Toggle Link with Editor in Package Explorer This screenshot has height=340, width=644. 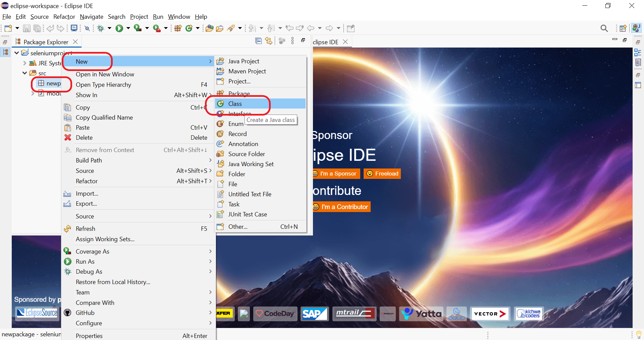click(269, 41)
